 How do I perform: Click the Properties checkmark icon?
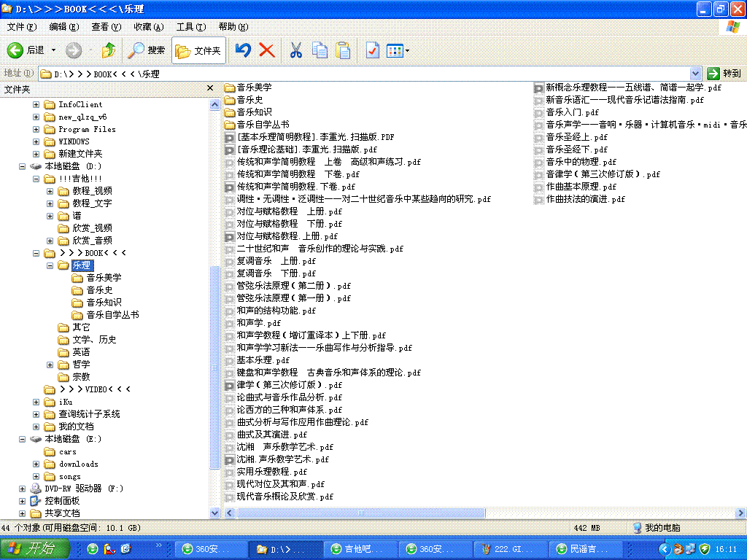click(x=372, y=50)
